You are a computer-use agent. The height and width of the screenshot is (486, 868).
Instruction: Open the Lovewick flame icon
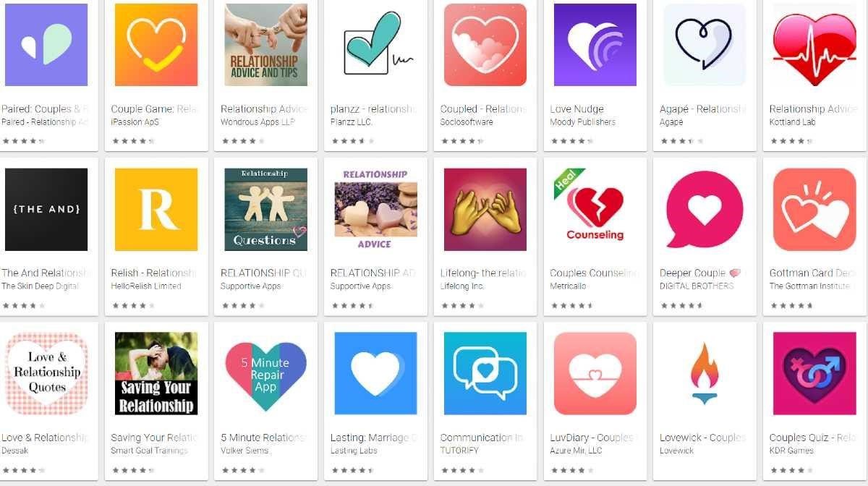click(x=705, y=374)
